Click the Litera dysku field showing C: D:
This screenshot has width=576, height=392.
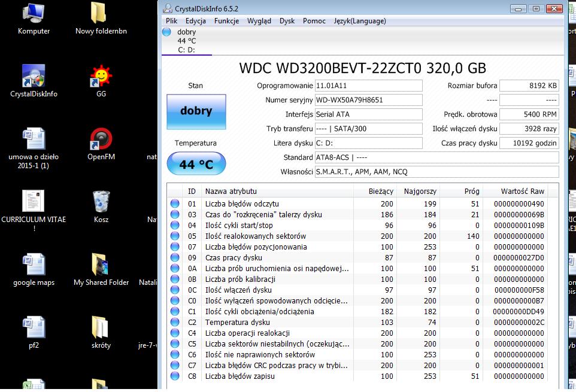pyautogui.click(x=368, y=143)
